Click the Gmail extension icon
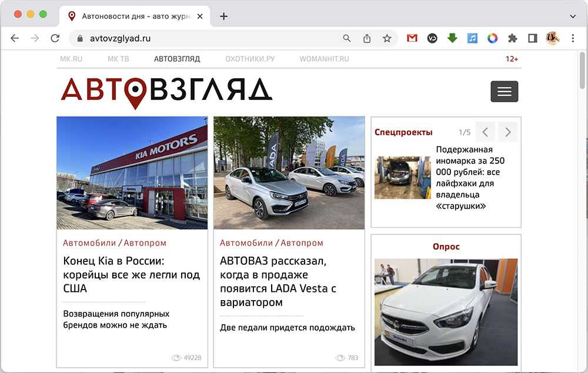The width and height of the screenshot is (588, 373). [x=412, y=38]
